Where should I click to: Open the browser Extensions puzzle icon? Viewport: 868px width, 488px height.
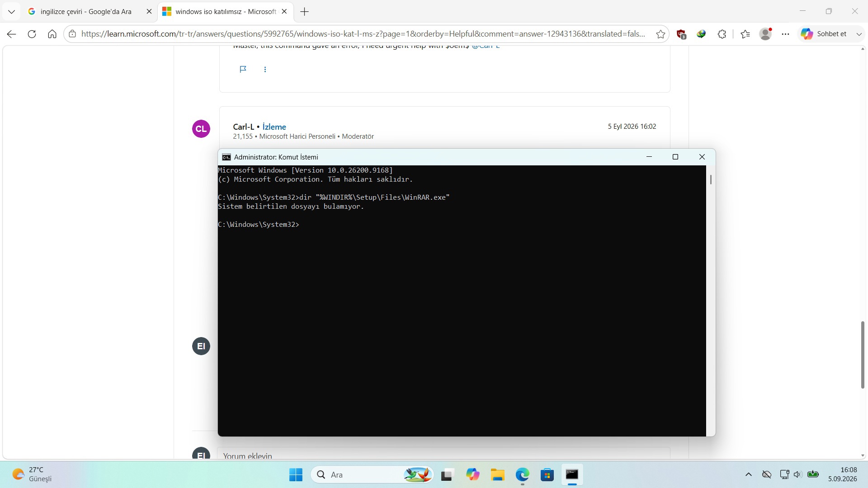[x=722, y=34]
